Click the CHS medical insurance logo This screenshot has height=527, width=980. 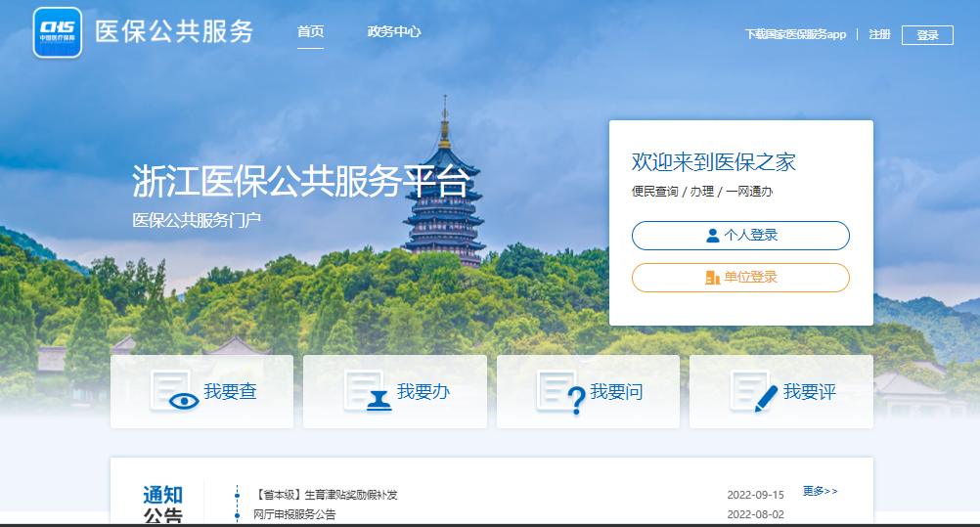[x=57, y=32]
